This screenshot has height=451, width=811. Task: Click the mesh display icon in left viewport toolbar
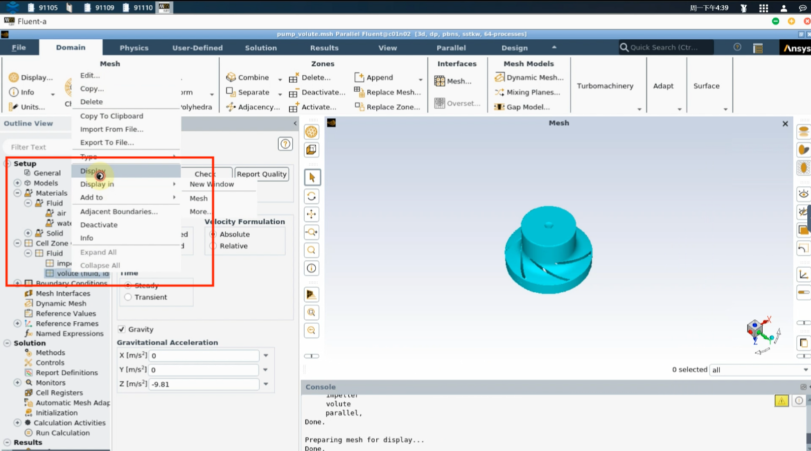pos(311,132)
